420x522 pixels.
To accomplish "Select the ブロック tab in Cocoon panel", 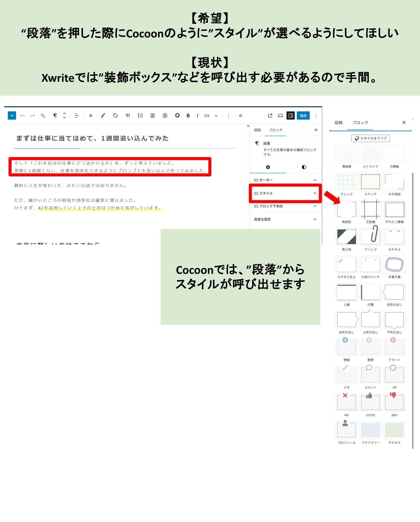I will [360, 123].
